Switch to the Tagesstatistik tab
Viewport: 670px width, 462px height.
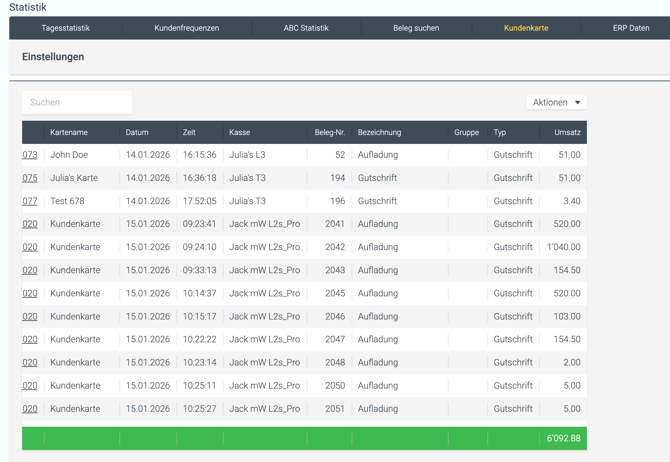[x=65, y=28]
